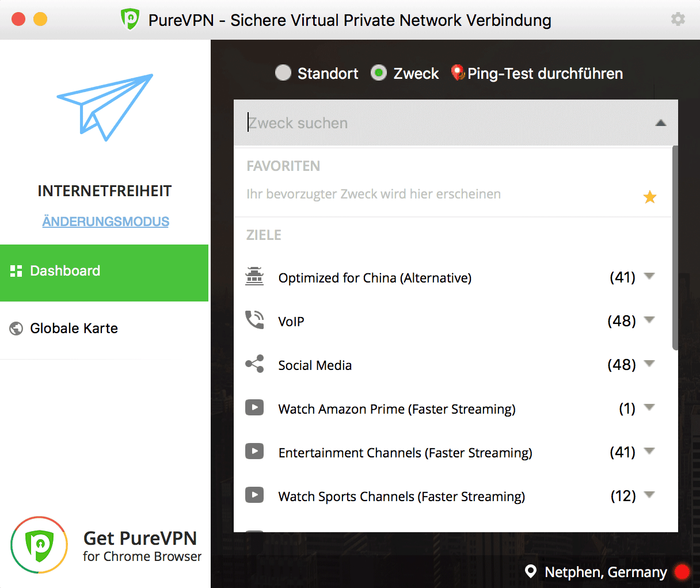The image size is (700, 588).
Task: Click the Watch Amazon Prime play icon
Action: [x=254, y=407]
